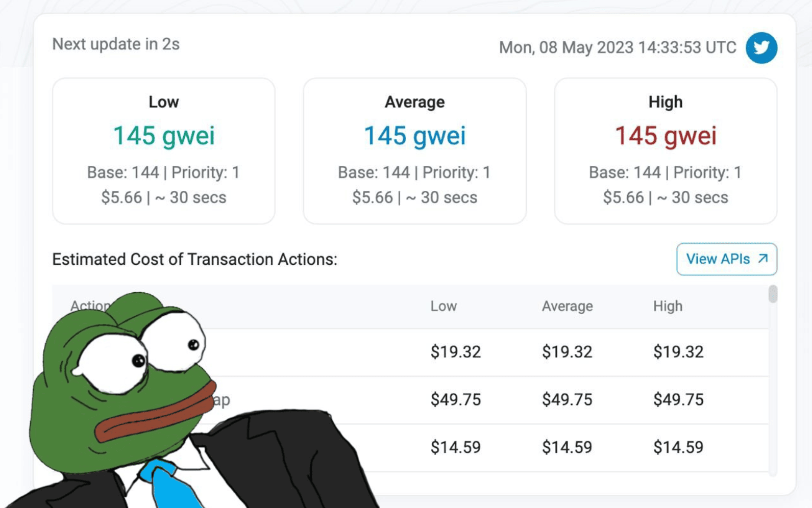Click the 145 gwei Low value
812x508 pixels.
coord(163,136)
